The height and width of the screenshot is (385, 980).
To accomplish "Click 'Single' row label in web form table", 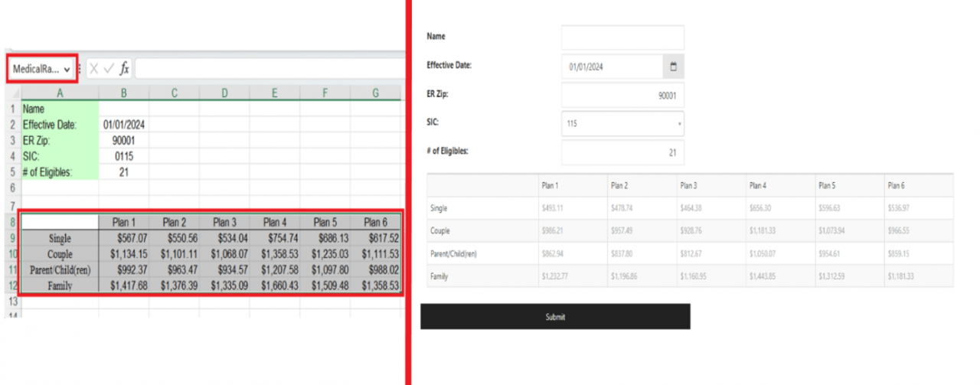I will point(439,207).
